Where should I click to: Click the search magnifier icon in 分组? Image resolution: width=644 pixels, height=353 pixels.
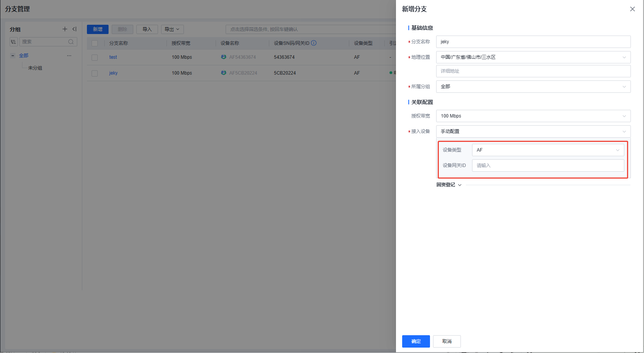(71, 42)
